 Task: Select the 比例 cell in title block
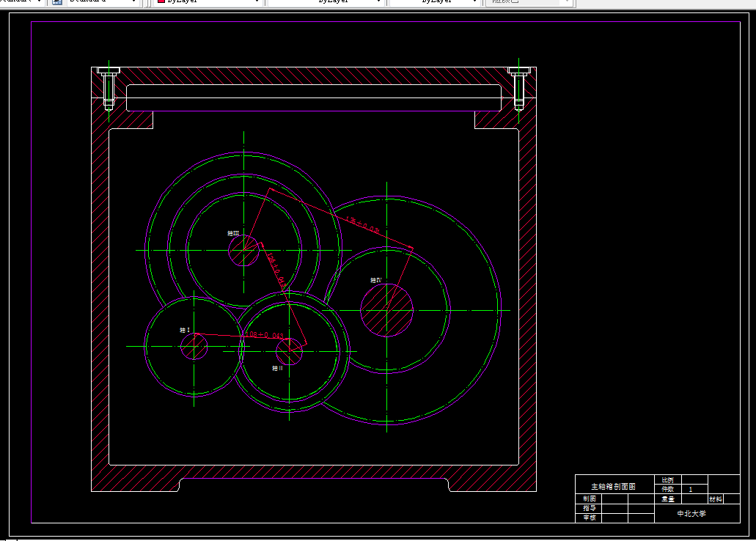[x=668, y=480]
